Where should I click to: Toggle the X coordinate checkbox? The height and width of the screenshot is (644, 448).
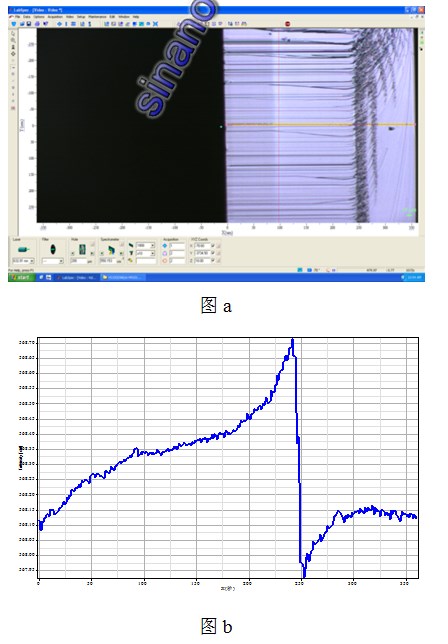(213, 246)
